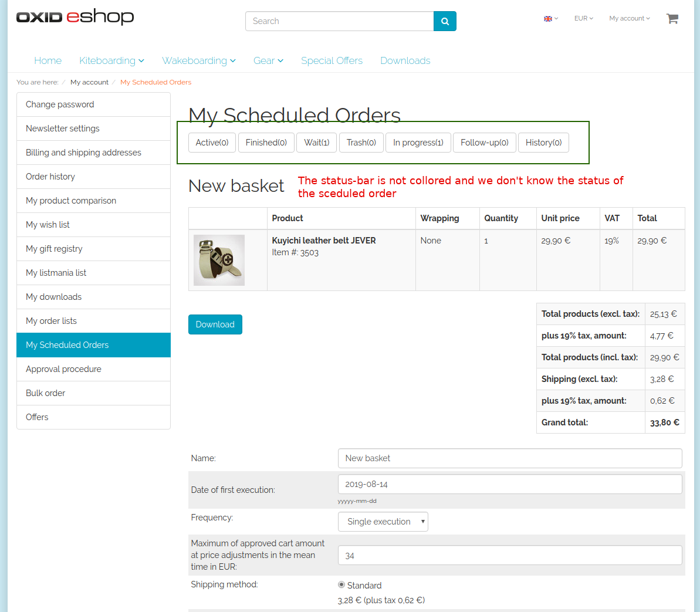Select the Standard shipping radio button
This screenshot has width=700, height=612.
[341, 585]
